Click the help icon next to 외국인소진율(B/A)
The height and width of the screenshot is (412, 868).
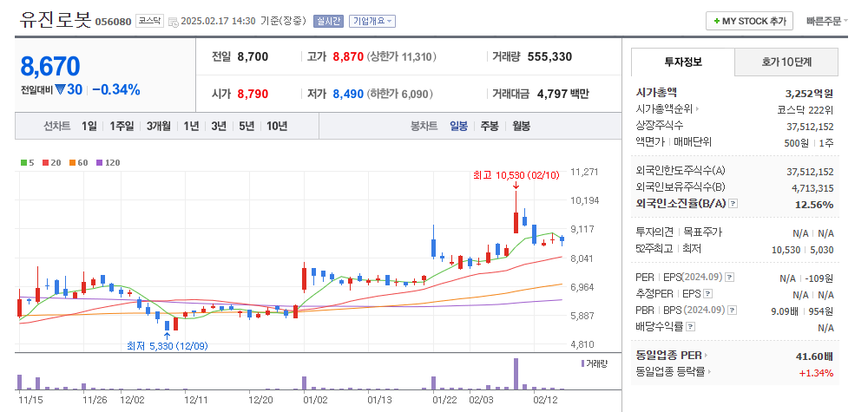(x=733, y=204)
